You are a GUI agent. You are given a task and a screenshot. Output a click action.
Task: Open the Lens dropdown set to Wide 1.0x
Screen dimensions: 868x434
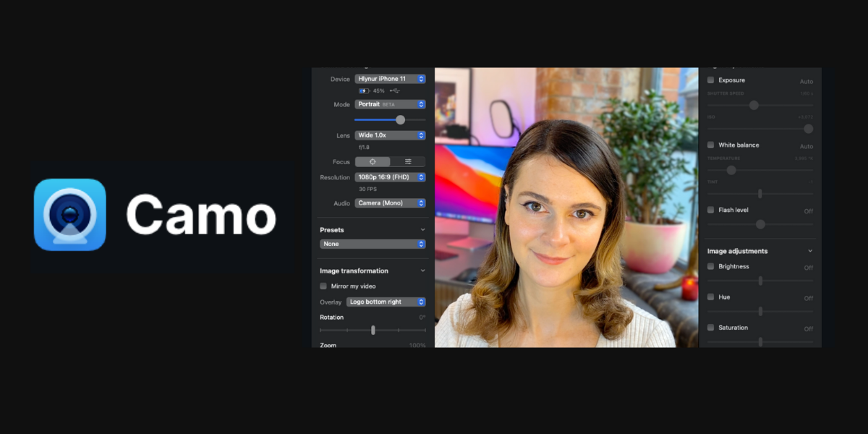(390, 135)
